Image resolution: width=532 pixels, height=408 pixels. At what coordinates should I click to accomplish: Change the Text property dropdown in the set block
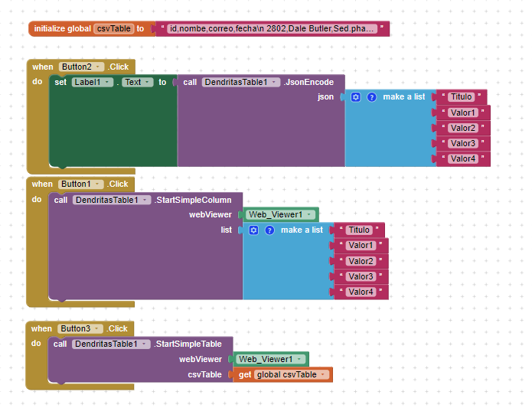pos(148,82)
